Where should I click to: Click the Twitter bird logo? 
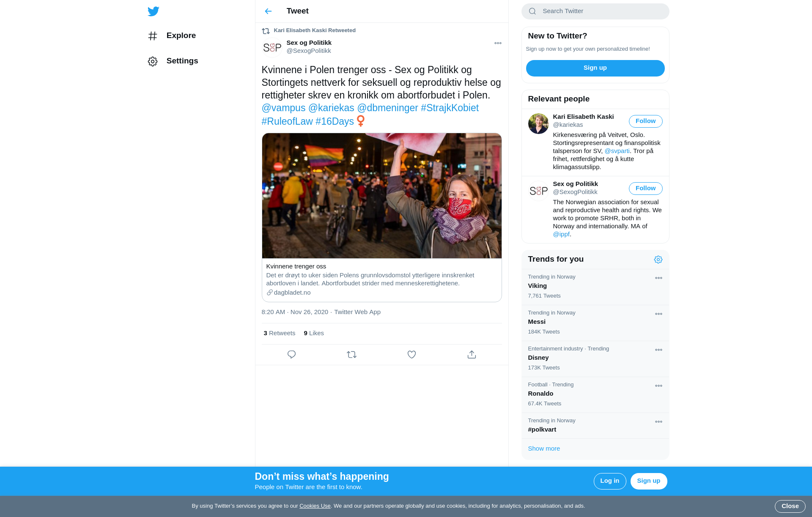pos(154,11)
